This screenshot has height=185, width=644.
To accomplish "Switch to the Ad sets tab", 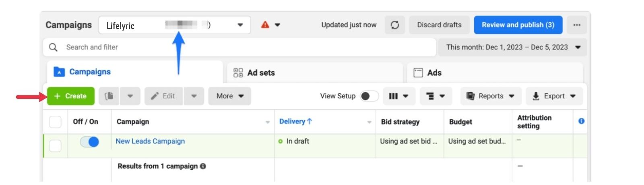I will pos(261,73).
